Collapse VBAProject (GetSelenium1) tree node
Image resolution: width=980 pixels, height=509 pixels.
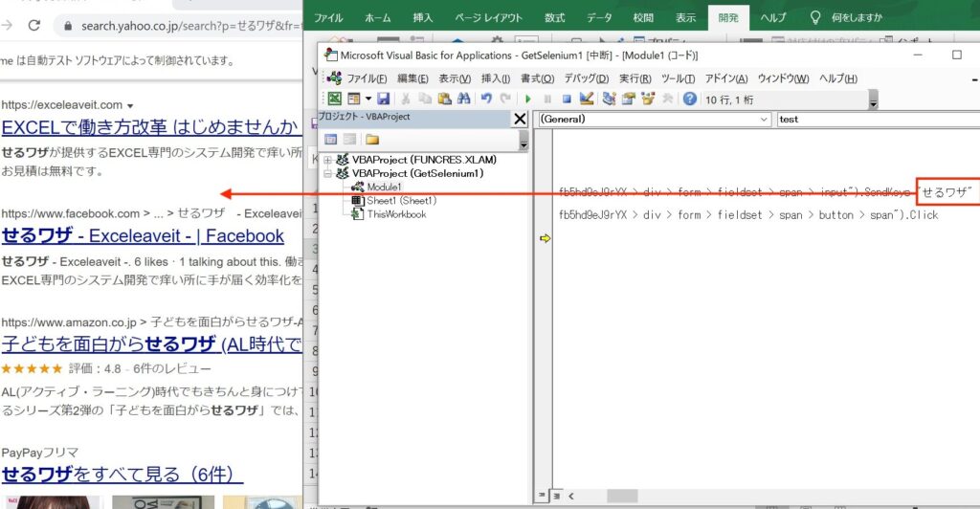click(328, 173)
